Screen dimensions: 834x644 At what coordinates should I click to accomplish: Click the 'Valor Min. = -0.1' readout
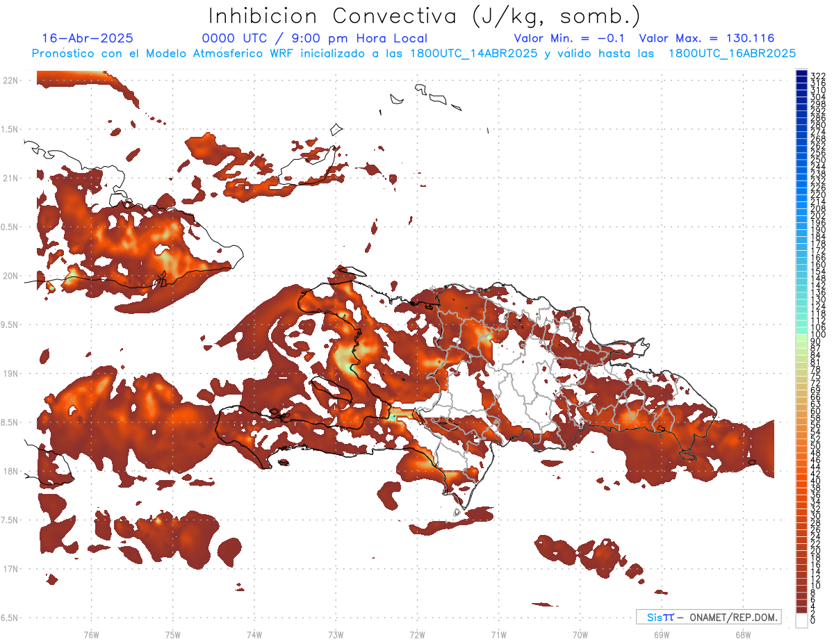[570, 38]
